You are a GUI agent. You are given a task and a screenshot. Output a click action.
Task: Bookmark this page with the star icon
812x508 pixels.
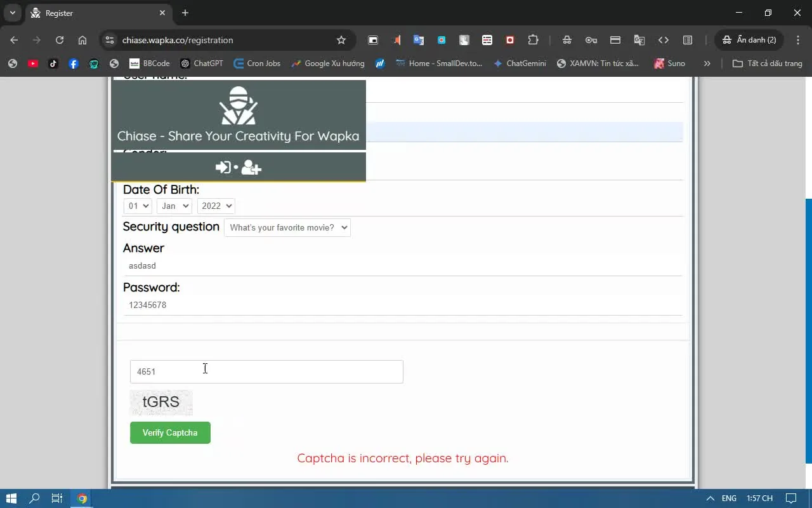tap(341, 40)
